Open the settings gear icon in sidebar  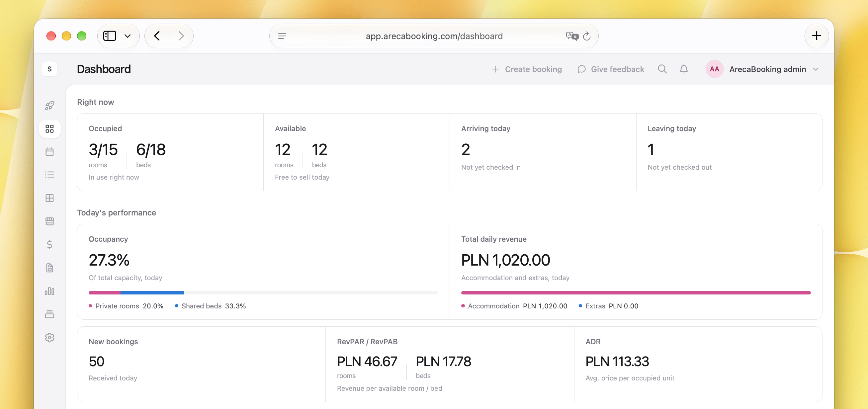49,337
